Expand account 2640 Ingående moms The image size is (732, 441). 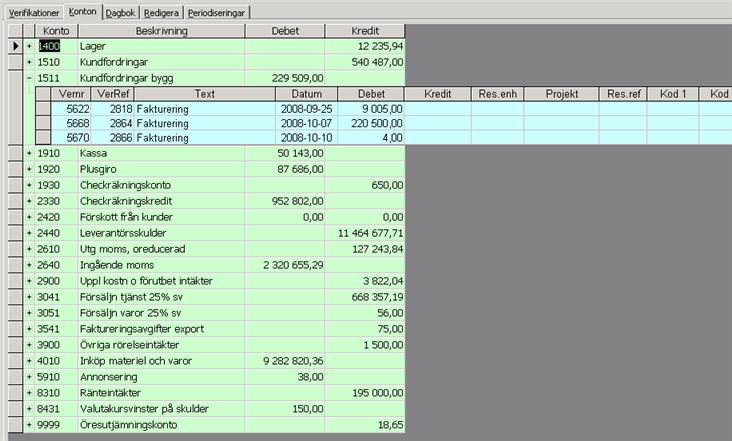[29, 265]
